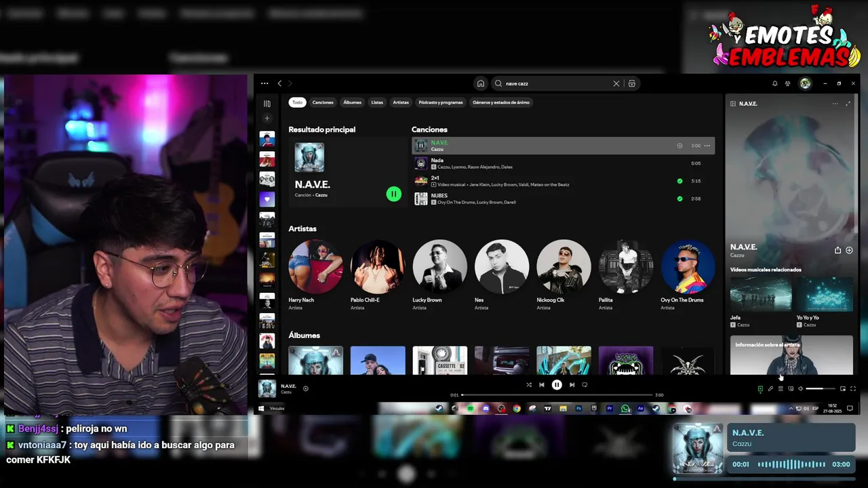Open Liked Songs heart playlist in sidebar
Image resolution: width=868 pixels, height=488 pixels.
(x=267, y=199)
